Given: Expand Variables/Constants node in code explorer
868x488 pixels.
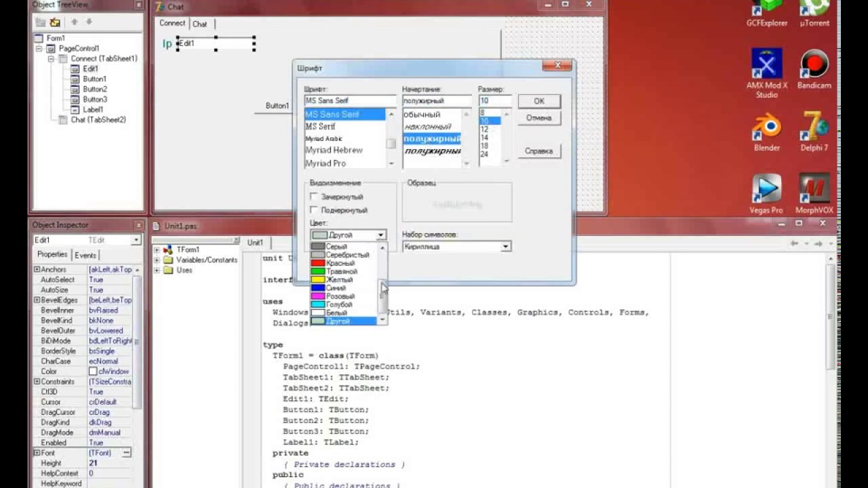Looking at the screenshot, I should point(157,260).
